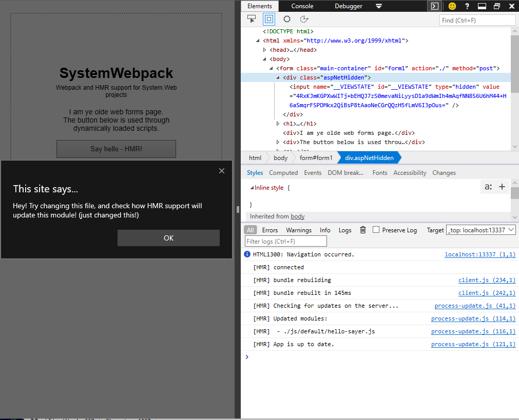Enable the Preserve Log checkbox
519x420 pixels.
tap(376, 230)
